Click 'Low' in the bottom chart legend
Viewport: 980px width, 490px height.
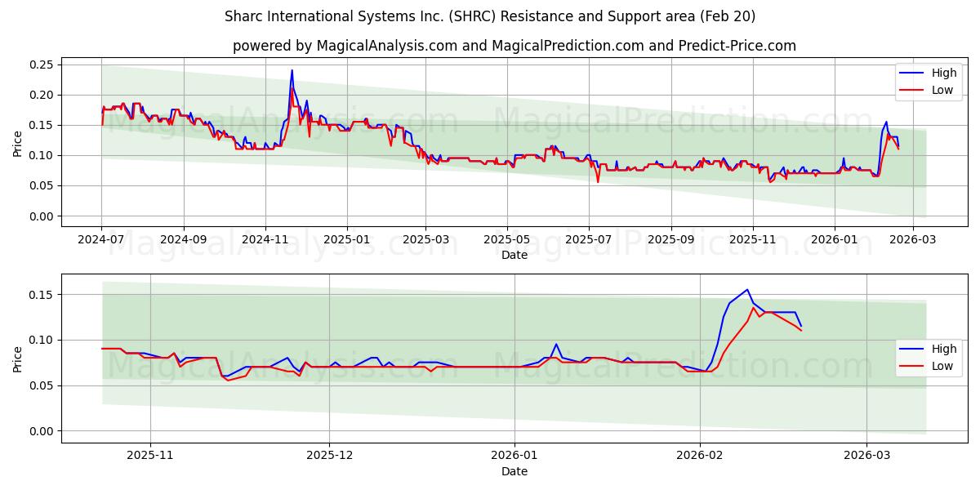pos(943,366)
